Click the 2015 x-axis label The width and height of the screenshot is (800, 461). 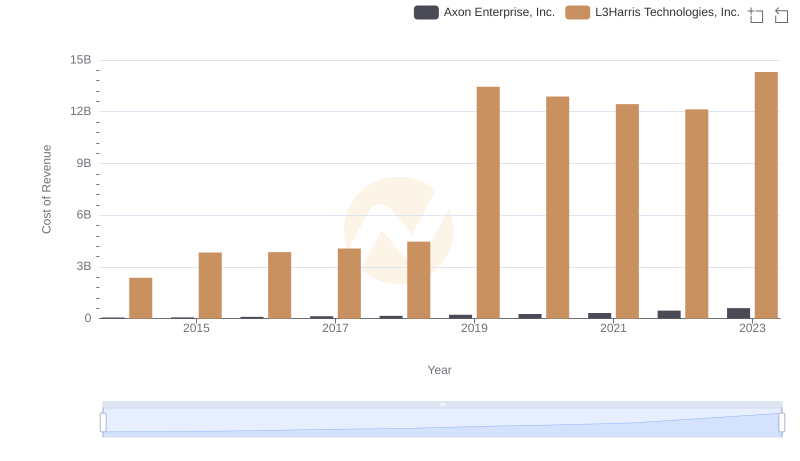(x=196, y=328)
